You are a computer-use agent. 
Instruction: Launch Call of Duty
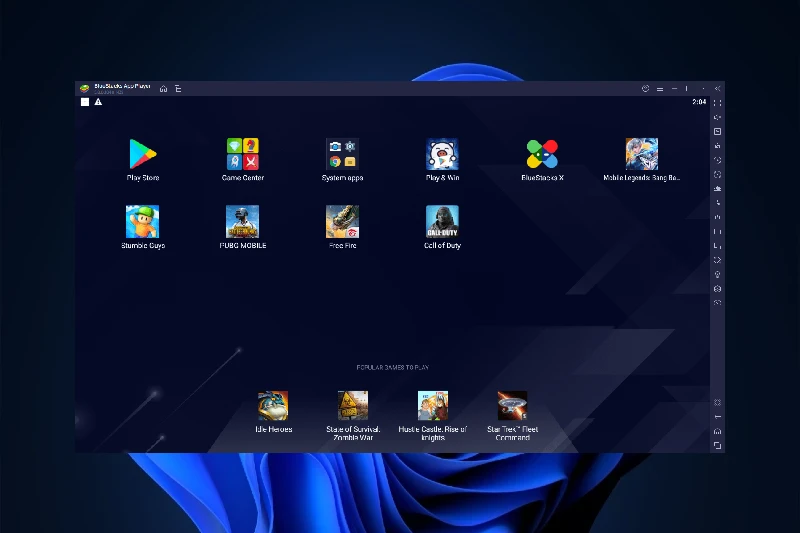pos(442,221)
